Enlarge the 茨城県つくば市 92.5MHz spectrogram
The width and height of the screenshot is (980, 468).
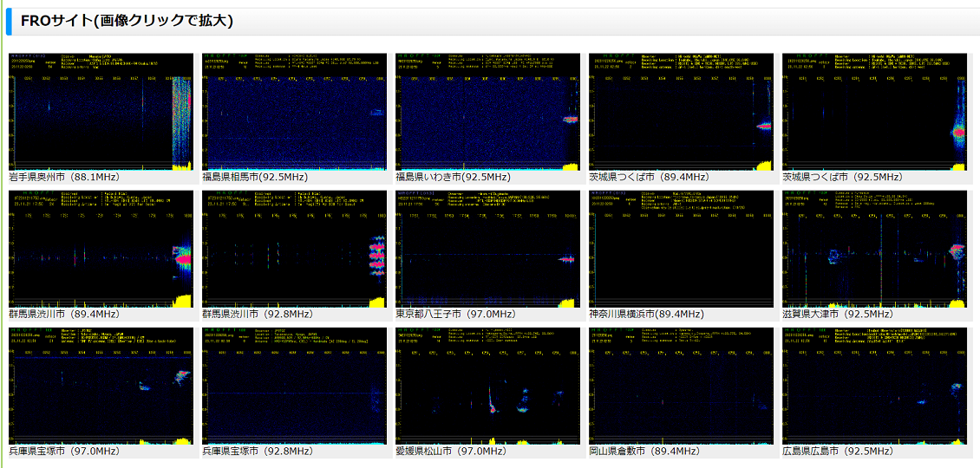coord(874,112)
